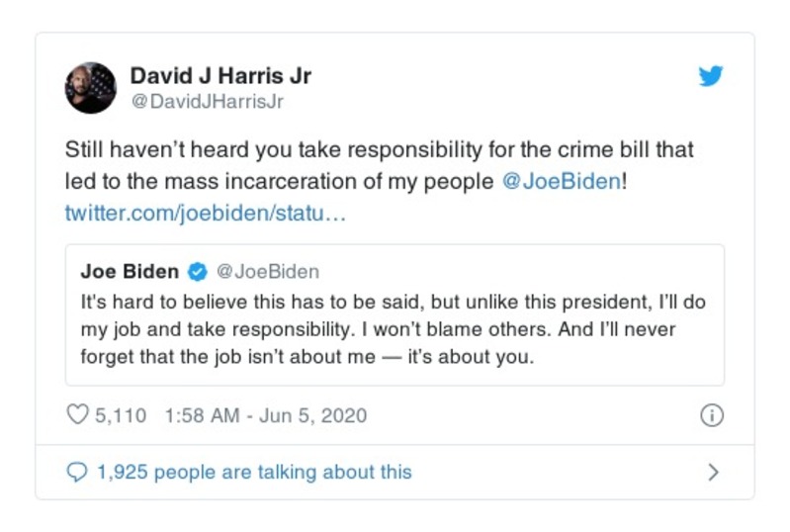
Task: Click the @JoeBiden mention in the main tweet
Action: coord(561,183)
